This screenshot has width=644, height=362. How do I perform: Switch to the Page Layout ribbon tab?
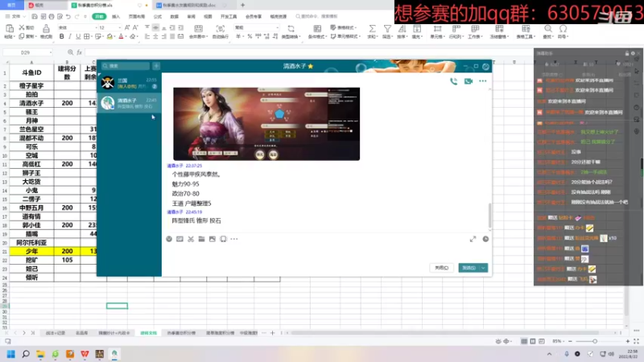(x=137, y=16)
